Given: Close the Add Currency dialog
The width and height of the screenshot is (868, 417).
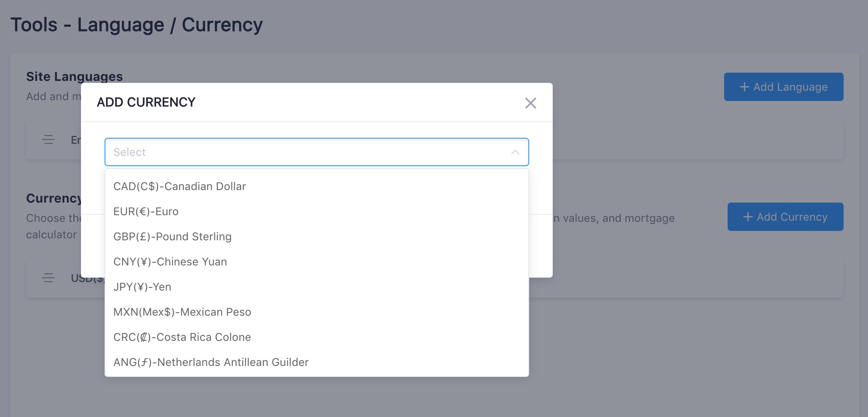Looking at the screenshot, I should pos(530,103).
